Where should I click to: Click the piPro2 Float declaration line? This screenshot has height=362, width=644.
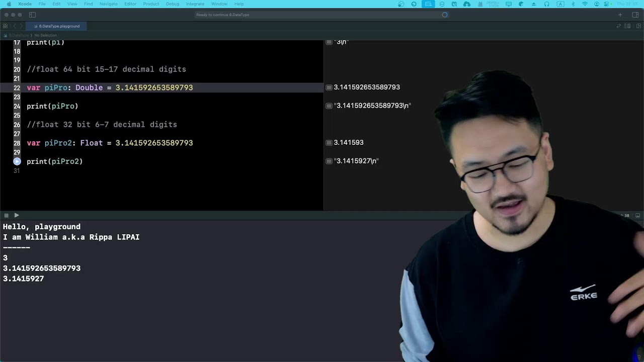110,143
